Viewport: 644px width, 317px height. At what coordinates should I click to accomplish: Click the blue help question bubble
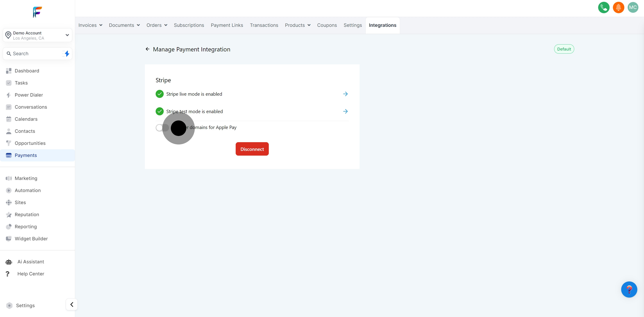[629, 290]
